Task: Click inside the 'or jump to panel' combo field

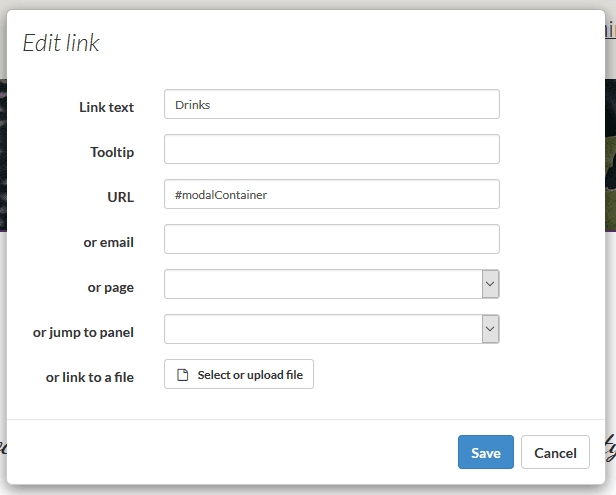Action: pyautogui.click(x=323, y=329)
